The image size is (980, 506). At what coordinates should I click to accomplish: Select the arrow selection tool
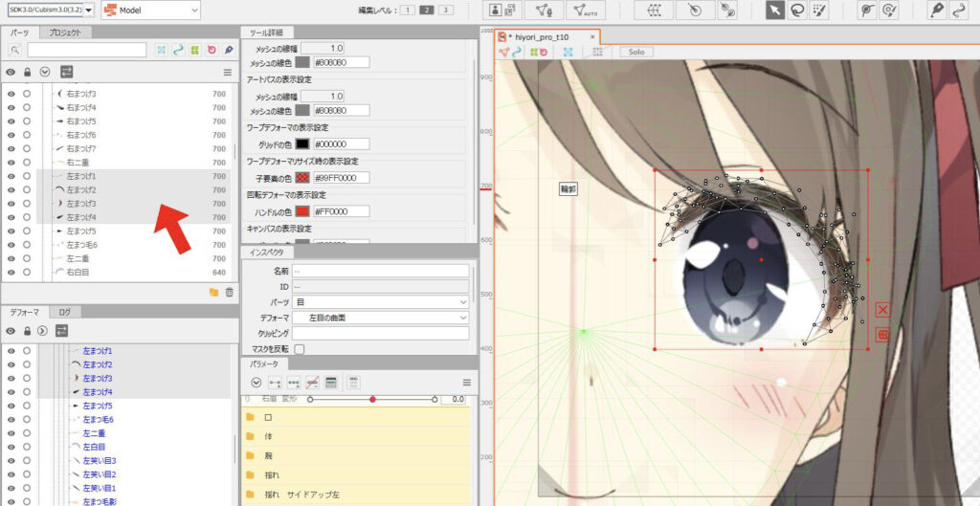pyautogui.click(x=775, y=11)
